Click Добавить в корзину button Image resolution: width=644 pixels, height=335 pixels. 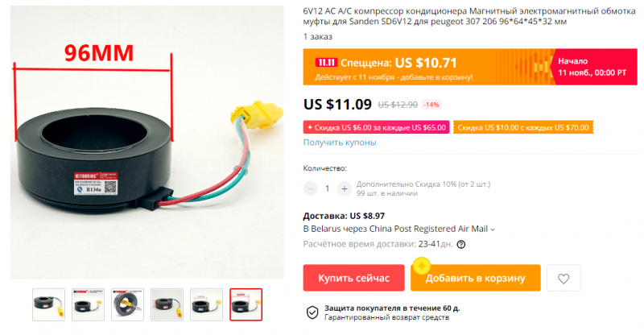tap(475, 278)
